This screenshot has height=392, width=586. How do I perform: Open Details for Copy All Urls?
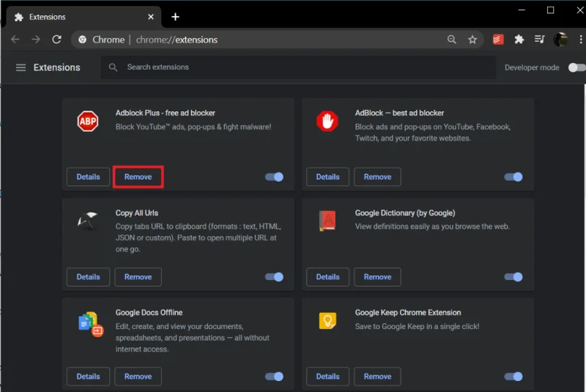tap(88, 277)
